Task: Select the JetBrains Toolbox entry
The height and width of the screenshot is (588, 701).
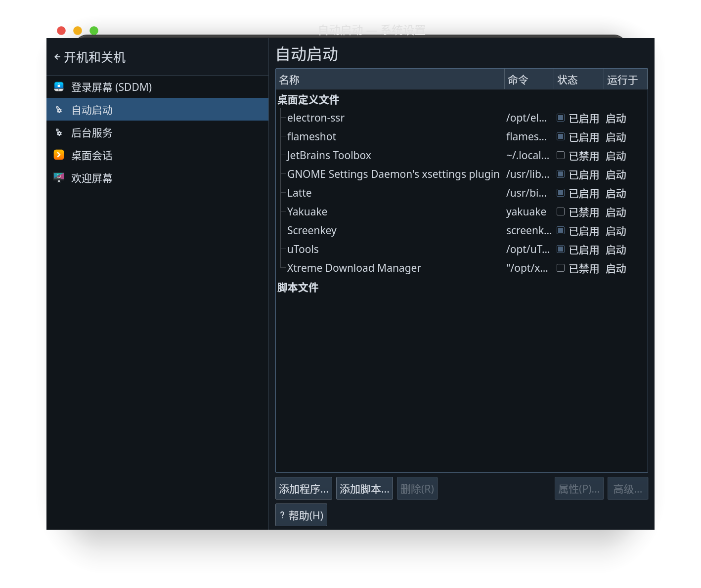Action: pyautogui.click(x=329, y=156)
